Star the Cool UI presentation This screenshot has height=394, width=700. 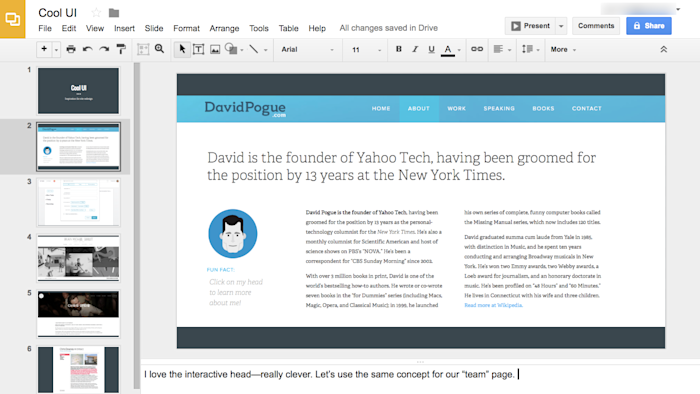point(96,13)
